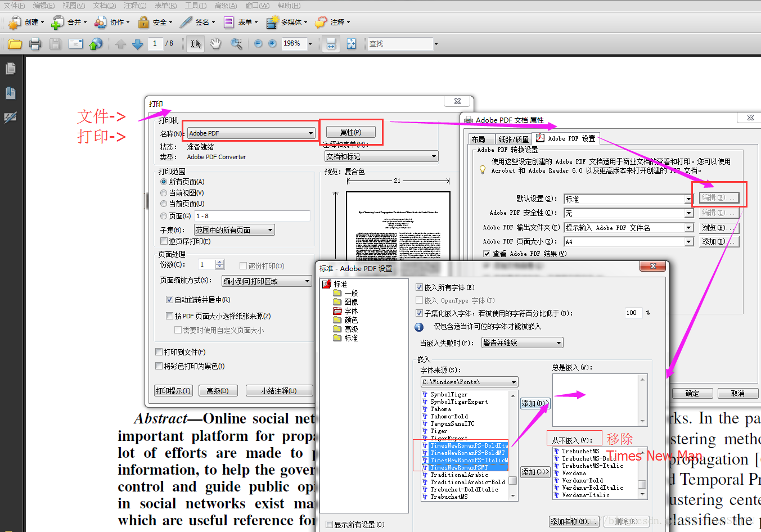Open the 子集 范围中的所有页面 dropdown
761x532 pixels.
(x=234, y=230)
